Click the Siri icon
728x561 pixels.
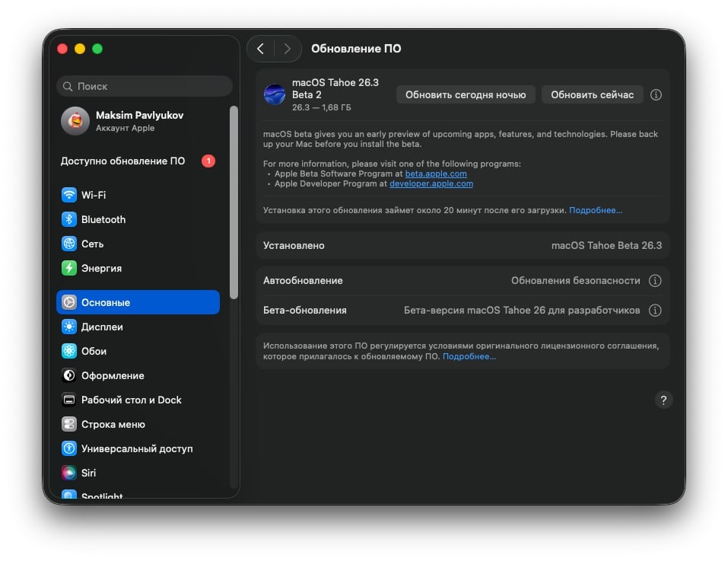(x=69, y=473)
